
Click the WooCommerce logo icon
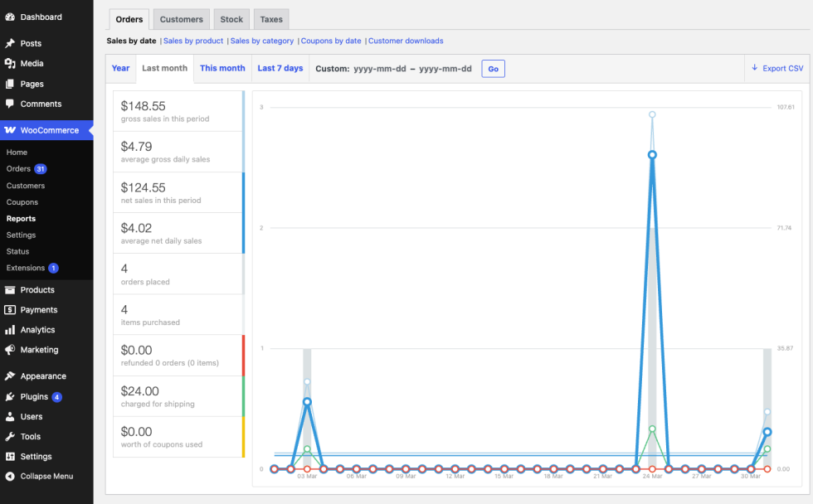pyautogui.click(x=10, y=131)
